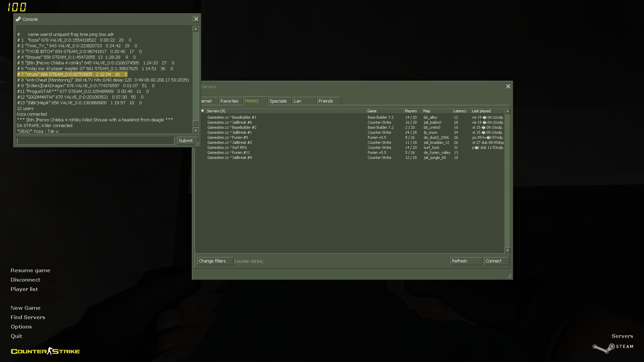Click the Change filters button
The width and height of the screenshot is (644, 362).
[x=215, y=261]
